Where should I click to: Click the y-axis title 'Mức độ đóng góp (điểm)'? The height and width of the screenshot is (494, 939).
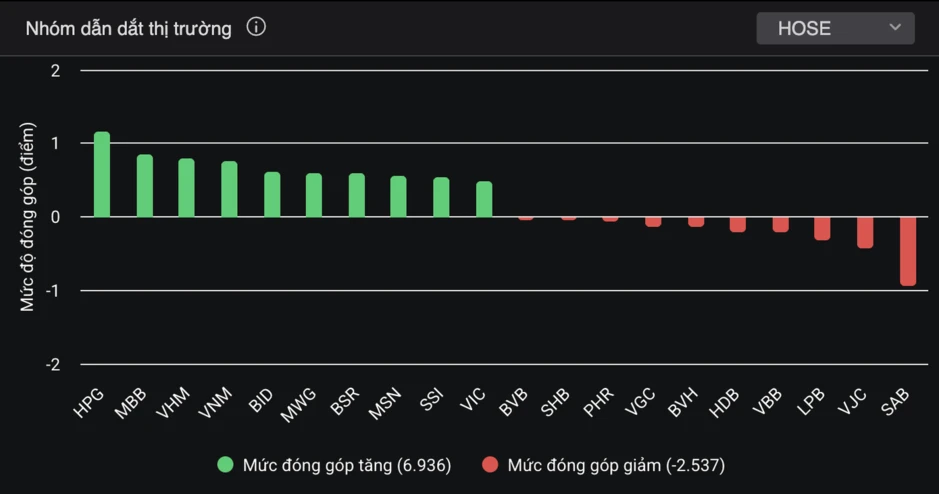[x=27, y=217]
